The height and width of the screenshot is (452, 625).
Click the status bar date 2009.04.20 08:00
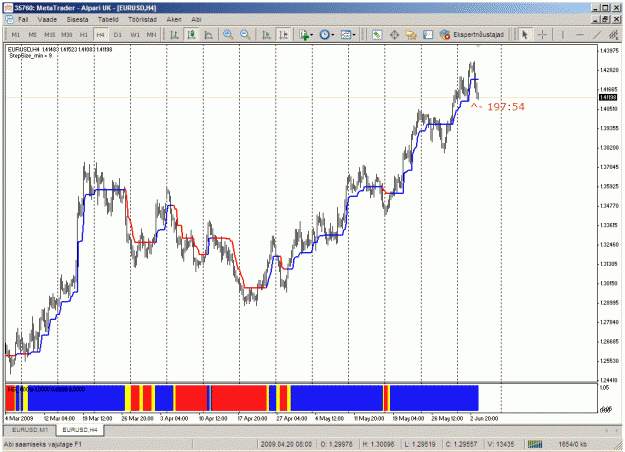286,444
